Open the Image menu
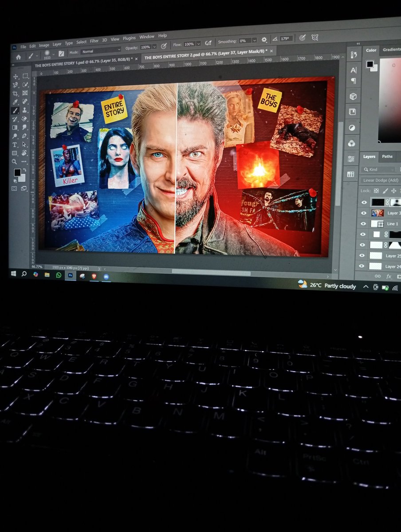 [x=44, y=46]
